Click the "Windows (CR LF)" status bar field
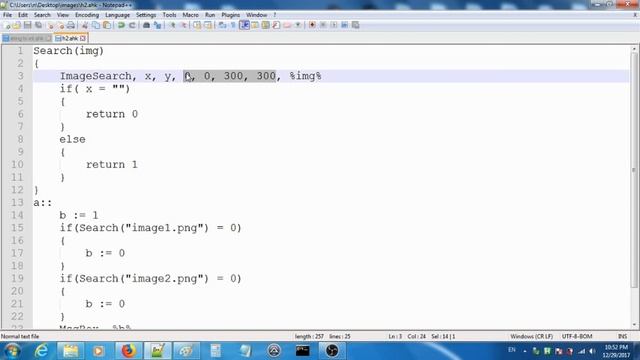Viewport: 640px width, 360px height. click(531, 336)
